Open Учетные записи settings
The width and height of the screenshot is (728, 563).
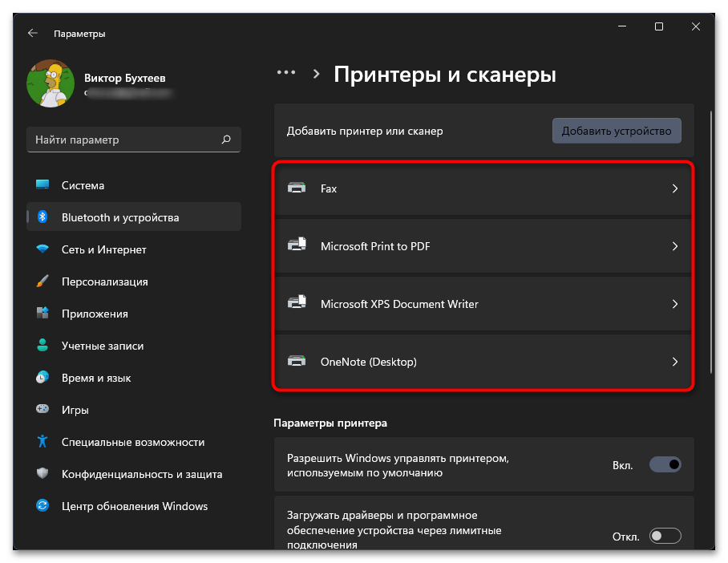click(134, 346)
